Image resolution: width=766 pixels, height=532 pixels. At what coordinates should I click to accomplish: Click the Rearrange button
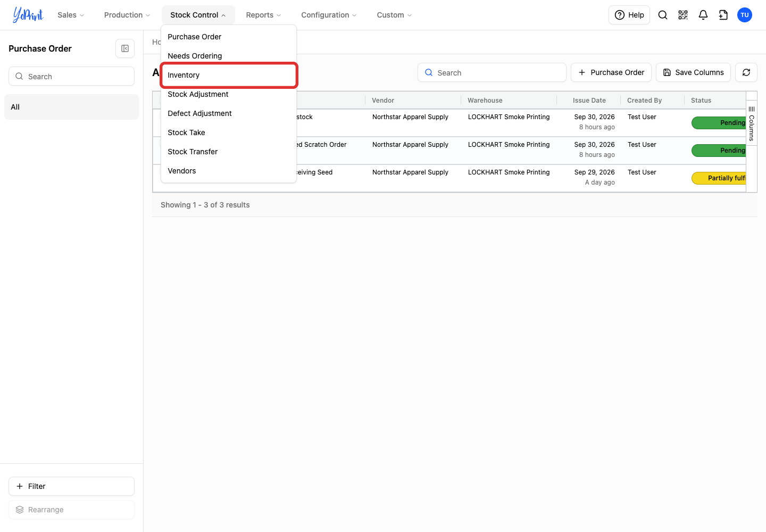pos(71,510)
